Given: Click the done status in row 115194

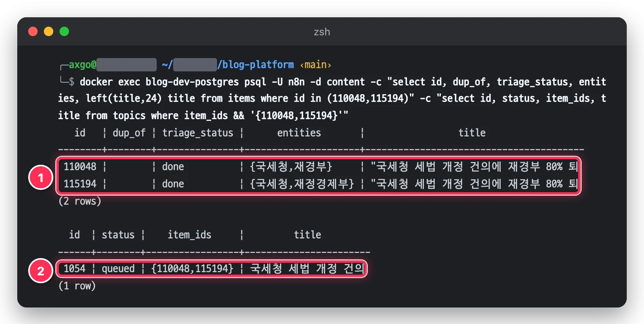Looking at the screenshot, I should pos(173,184).
